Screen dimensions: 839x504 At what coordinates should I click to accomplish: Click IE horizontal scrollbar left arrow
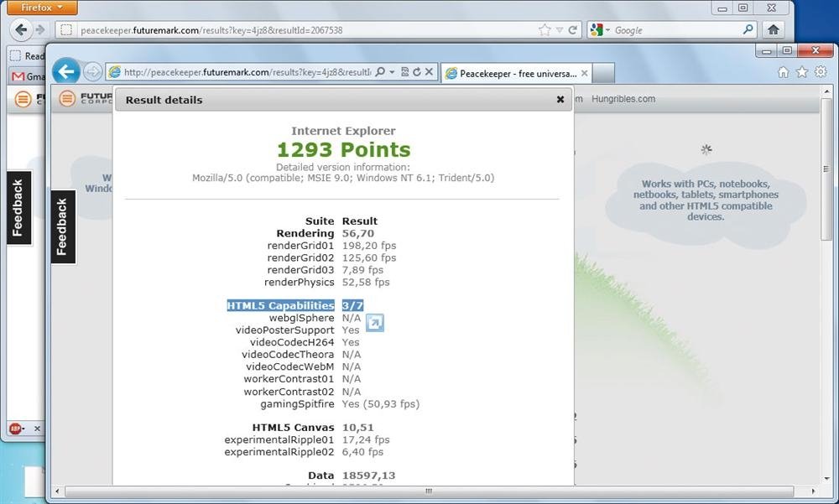(57, 491)
